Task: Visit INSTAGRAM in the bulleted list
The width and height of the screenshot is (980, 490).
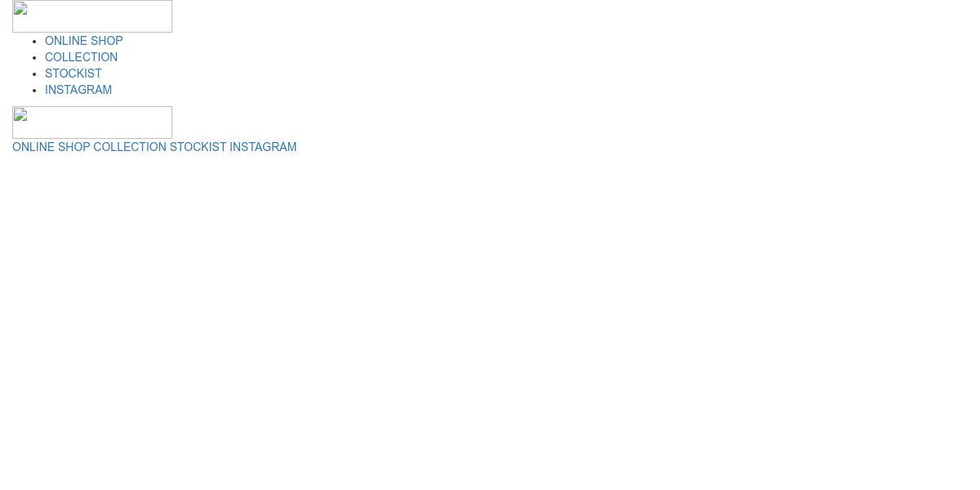Action: [78, 90]
